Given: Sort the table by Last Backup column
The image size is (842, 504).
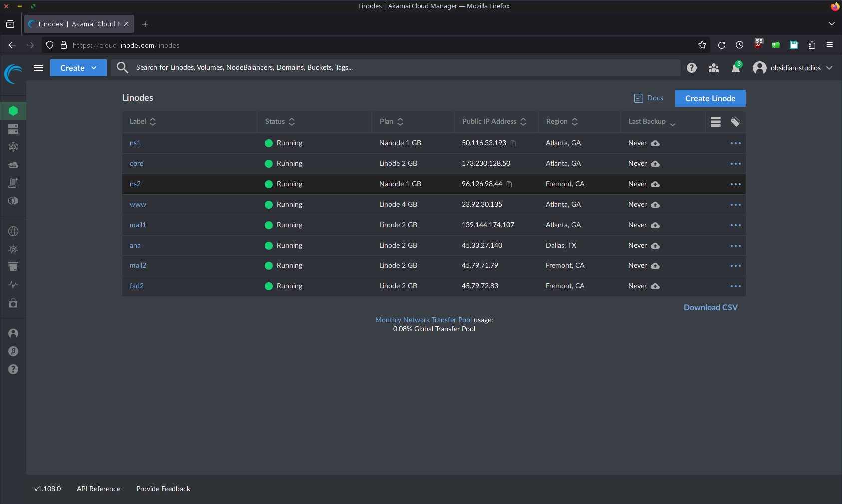Looking at the screenshot, I should pos(652,122).
